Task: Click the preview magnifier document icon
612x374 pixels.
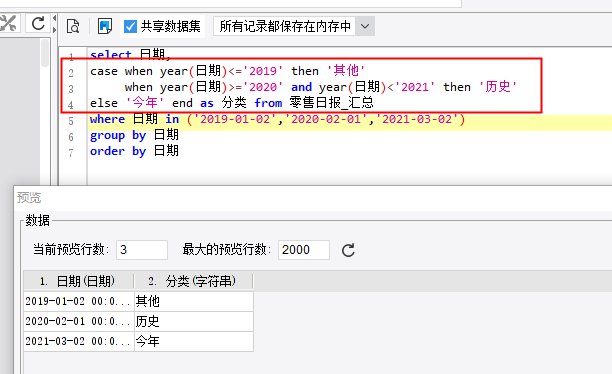Action: (73, 26)
